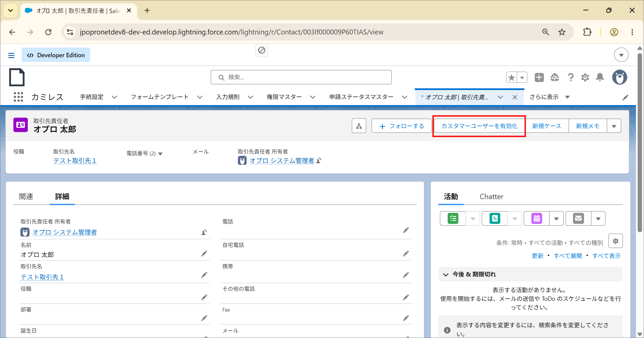Open the App Launcher dots grid
This screenshot has width=644, height=338.
click(18, 97)
